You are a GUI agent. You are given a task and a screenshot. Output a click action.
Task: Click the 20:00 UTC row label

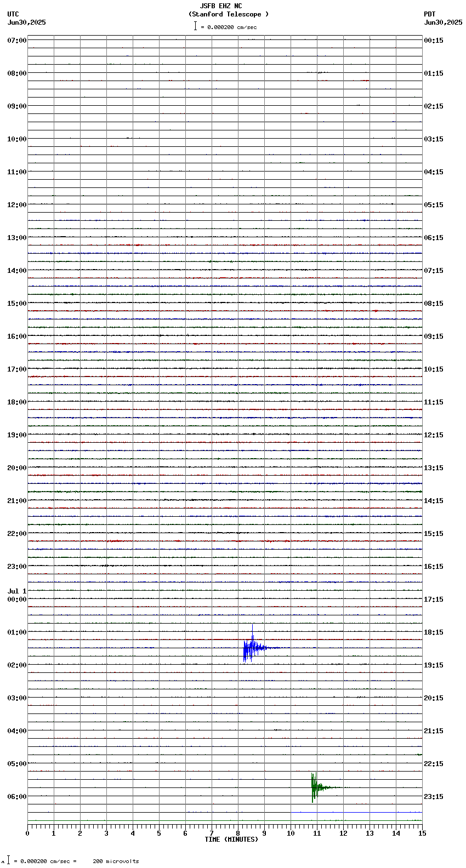[x=17, y=468]
